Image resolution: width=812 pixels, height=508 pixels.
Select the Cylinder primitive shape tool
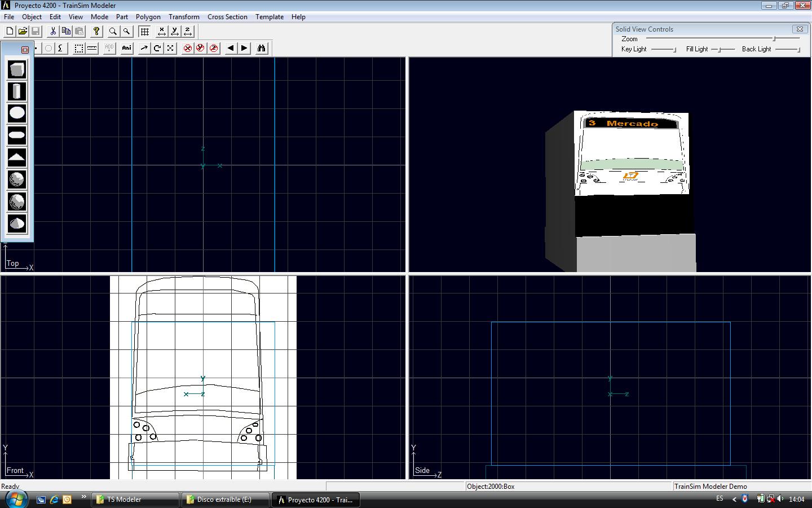coord(17,91)
